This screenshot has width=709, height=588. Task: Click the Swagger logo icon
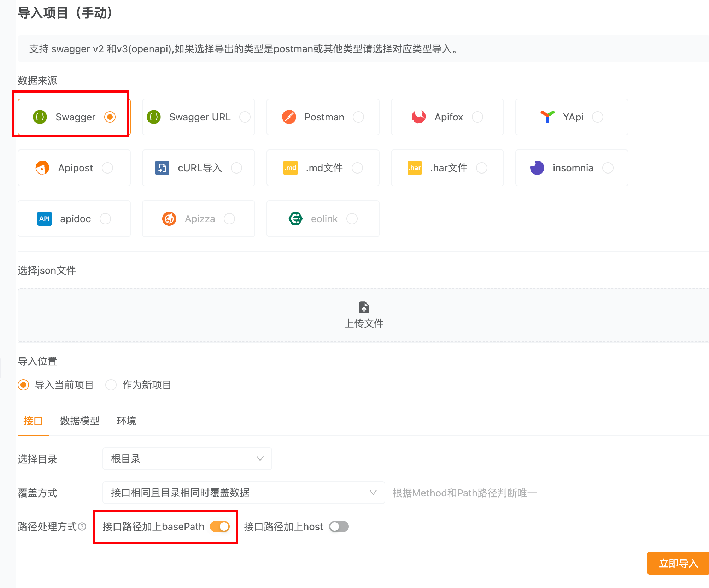tap(40, 117)
